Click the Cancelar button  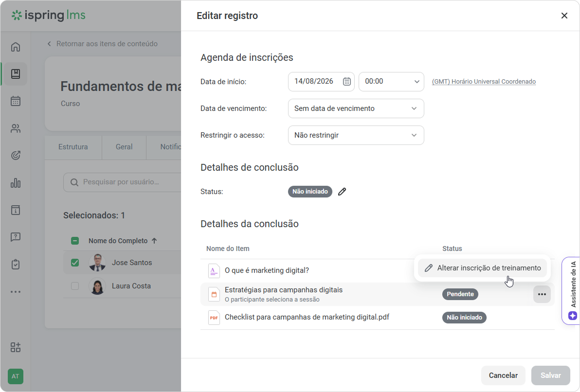point(503,375)
